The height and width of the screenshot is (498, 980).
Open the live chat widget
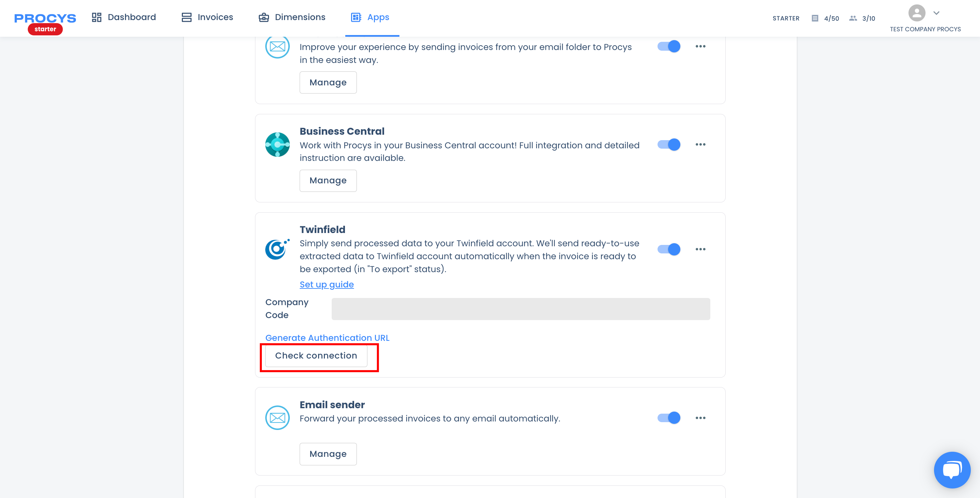click(x=952, y=470)
